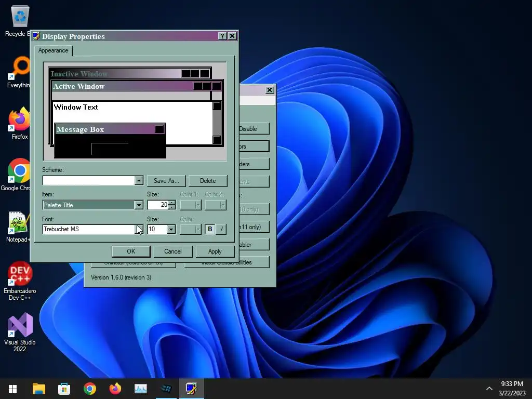Click the Firefox icon in the taskbar

(115, 389)
